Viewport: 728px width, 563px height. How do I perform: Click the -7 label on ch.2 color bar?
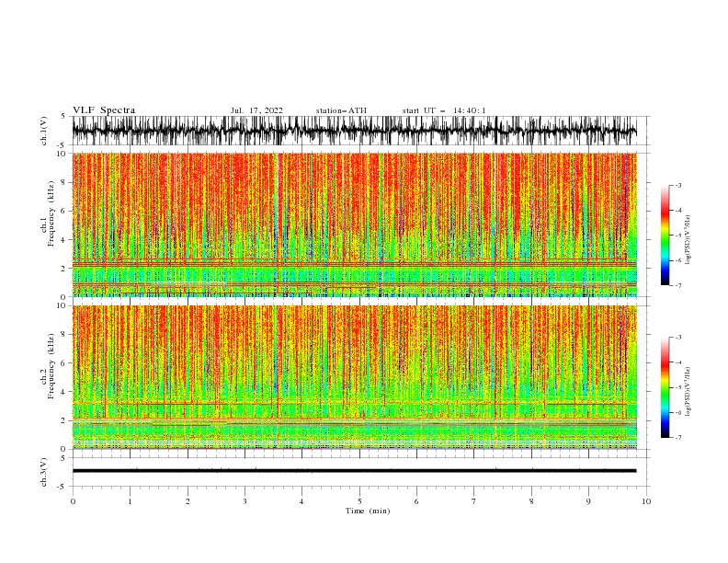678,438
